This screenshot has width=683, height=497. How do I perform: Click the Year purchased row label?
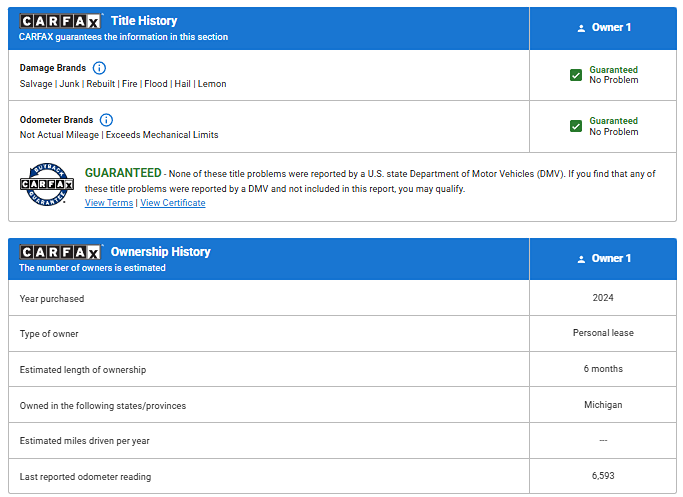52,298
